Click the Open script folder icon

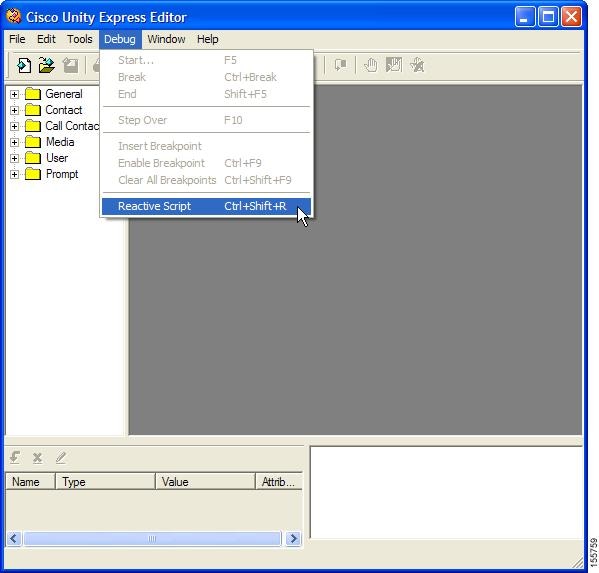pyautogui.click(x=47, y=65)
